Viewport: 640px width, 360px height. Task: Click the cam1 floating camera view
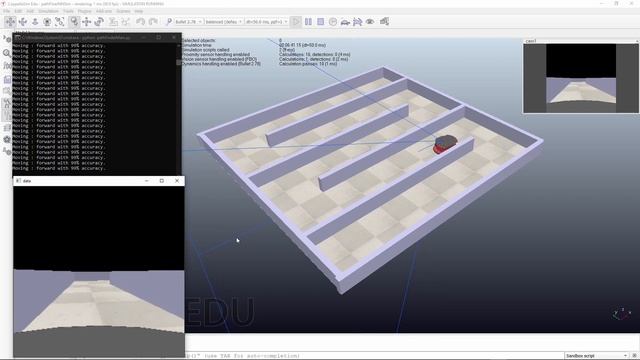[x=581, y=78]
